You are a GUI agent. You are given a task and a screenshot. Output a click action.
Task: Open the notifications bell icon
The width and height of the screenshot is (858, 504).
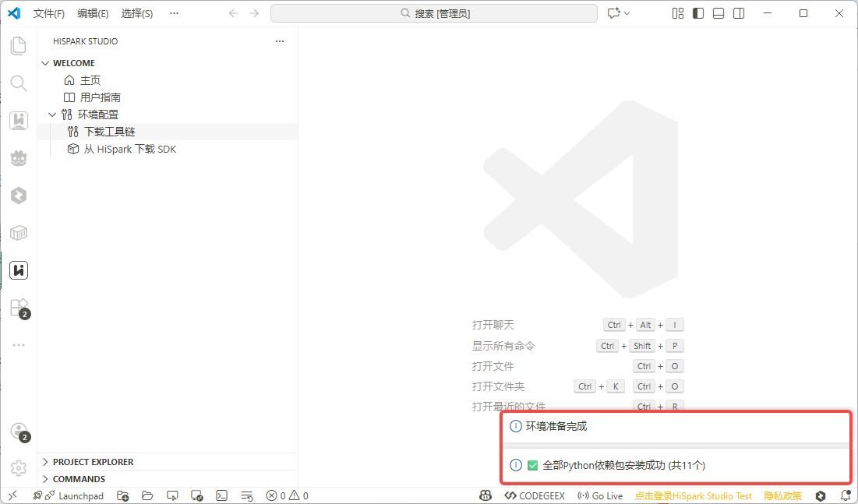coord(846,495)
